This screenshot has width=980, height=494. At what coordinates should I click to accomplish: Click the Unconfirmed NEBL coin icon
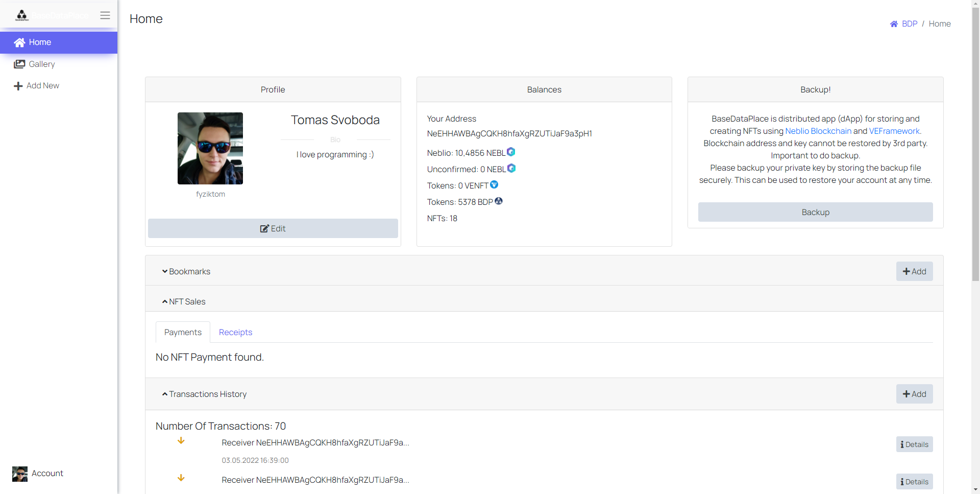(x=511, y=168)
